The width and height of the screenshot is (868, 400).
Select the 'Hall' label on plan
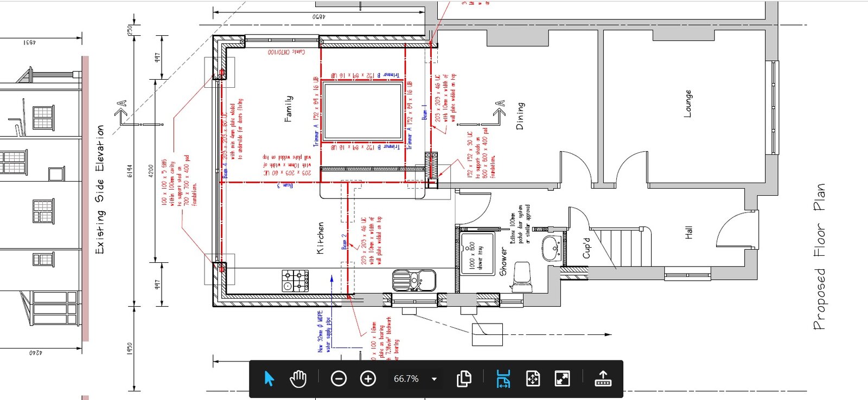click(688, 233)
